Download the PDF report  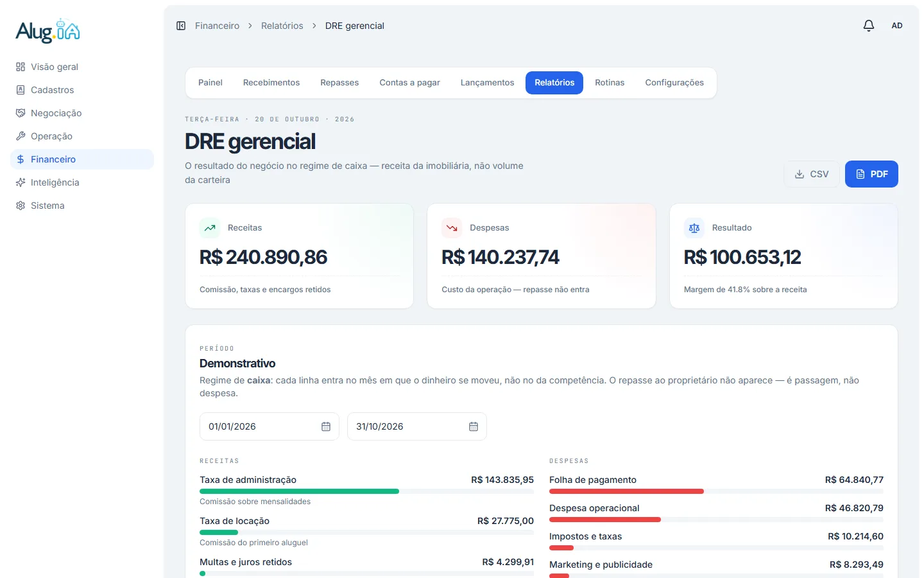click(871, 174)
